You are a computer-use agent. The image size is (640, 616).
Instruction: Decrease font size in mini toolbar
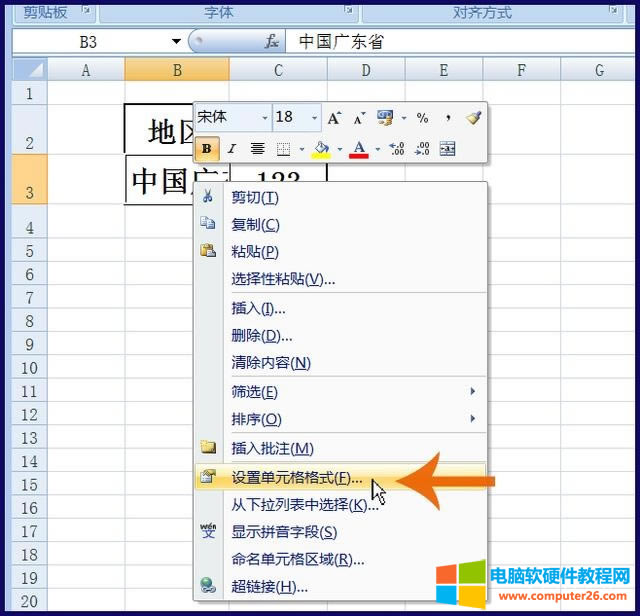359,118
